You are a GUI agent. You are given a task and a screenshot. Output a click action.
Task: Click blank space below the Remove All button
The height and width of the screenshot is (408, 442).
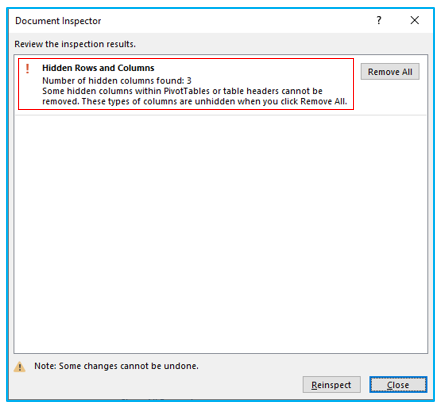[390, 97]
